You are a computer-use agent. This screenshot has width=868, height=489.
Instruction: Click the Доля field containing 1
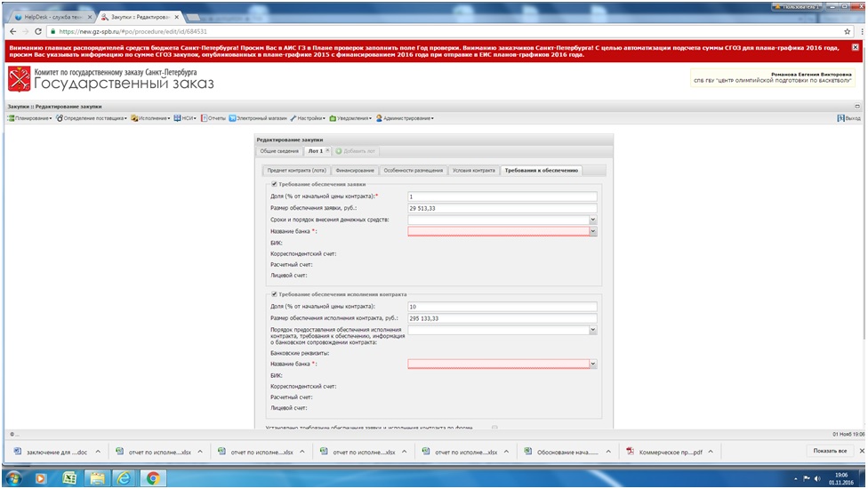[x=502, y=196]
